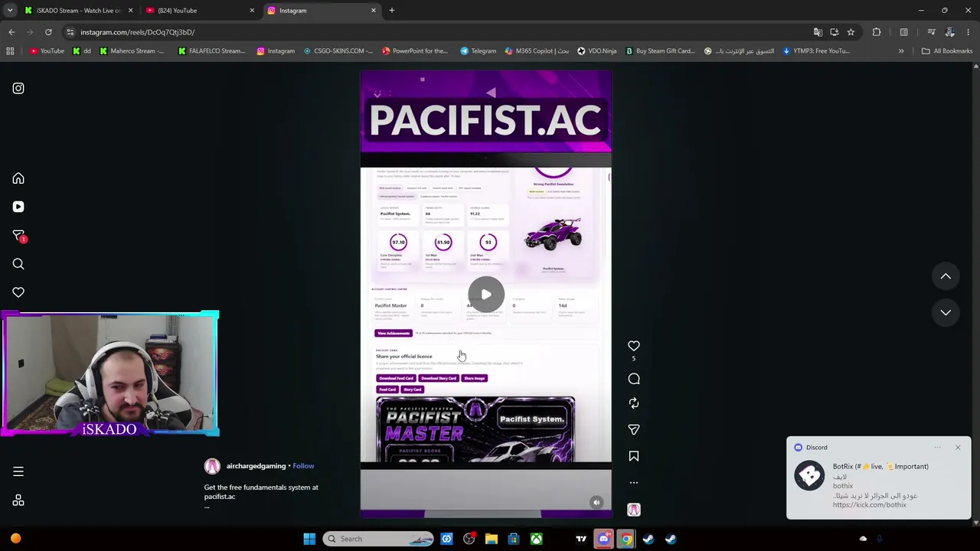980x551 pixels.
Task: Open Discord notification options ellipsis
Action: point(937,448)
